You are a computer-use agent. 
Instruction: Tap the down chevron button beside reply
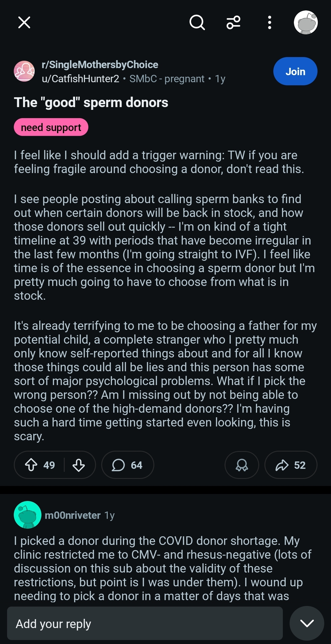pos(307,623)
